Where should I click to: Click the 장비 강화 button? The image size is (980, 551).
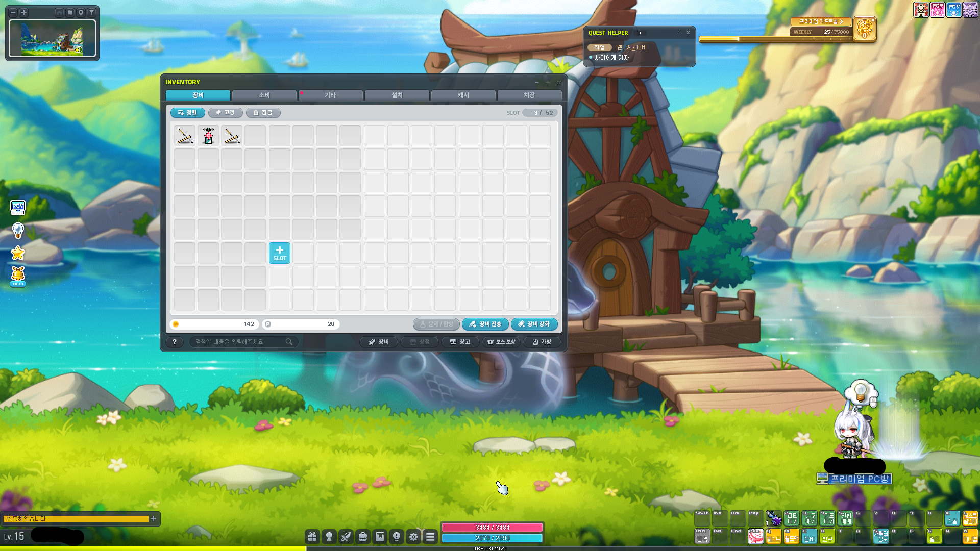tap(534, 324)
